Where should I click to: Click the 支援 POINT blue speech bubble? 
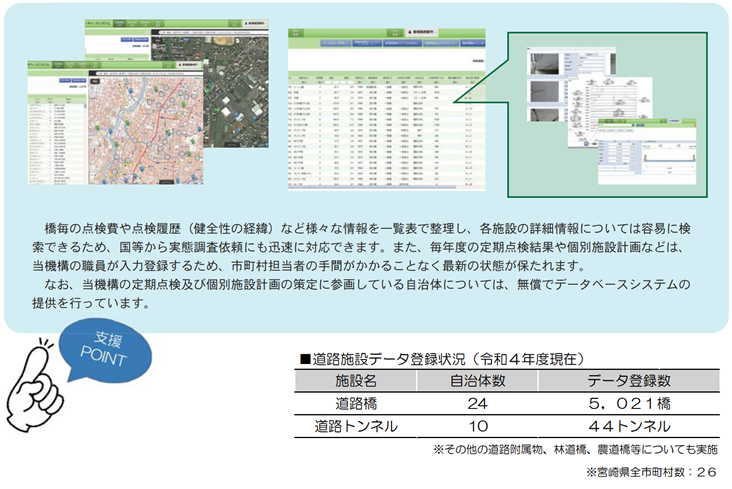point(106,350)
